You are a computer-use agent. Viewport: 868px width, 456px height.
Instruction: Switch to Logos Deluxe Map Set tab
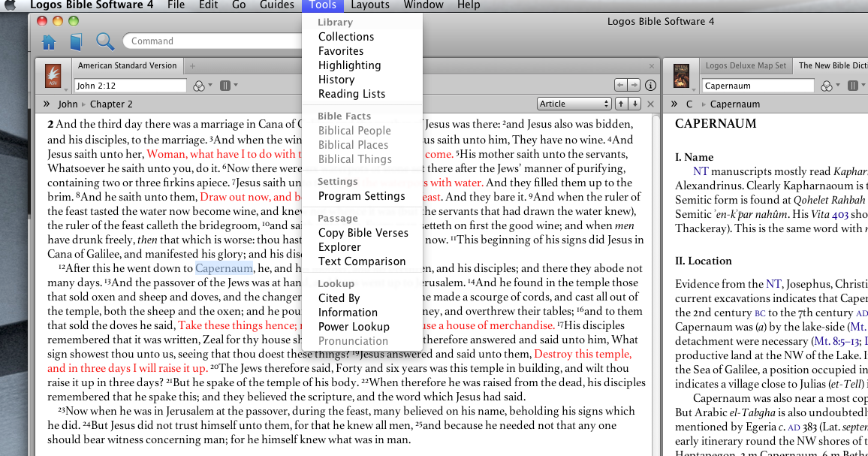746,66
